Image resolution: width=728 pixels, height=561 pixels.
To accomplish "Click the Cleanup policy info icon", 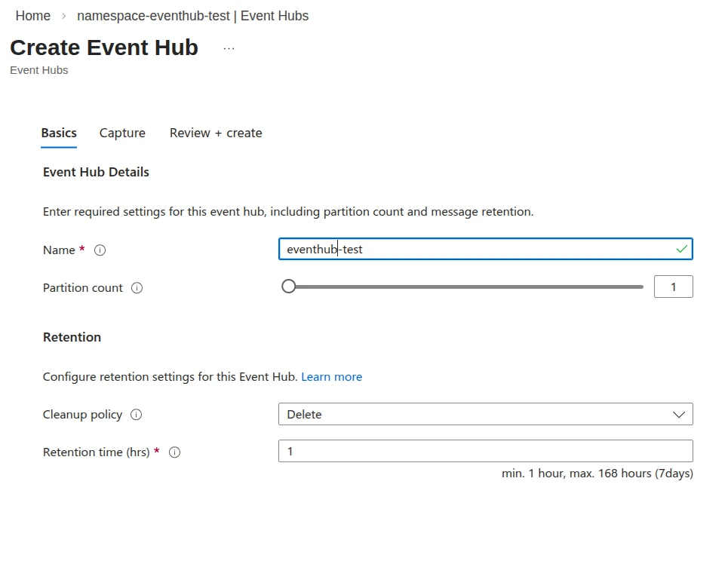I will pyautogui.click(x=136, y=415).
